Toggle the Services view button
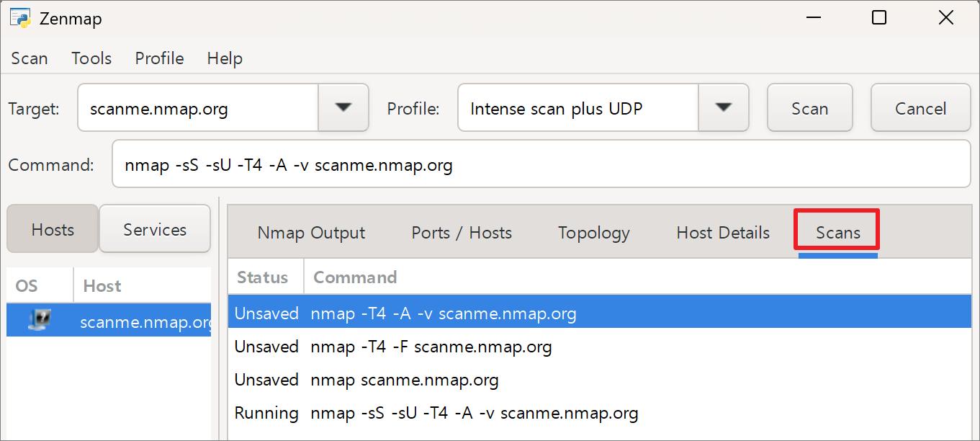980x441 pixels. pos(155,229)
